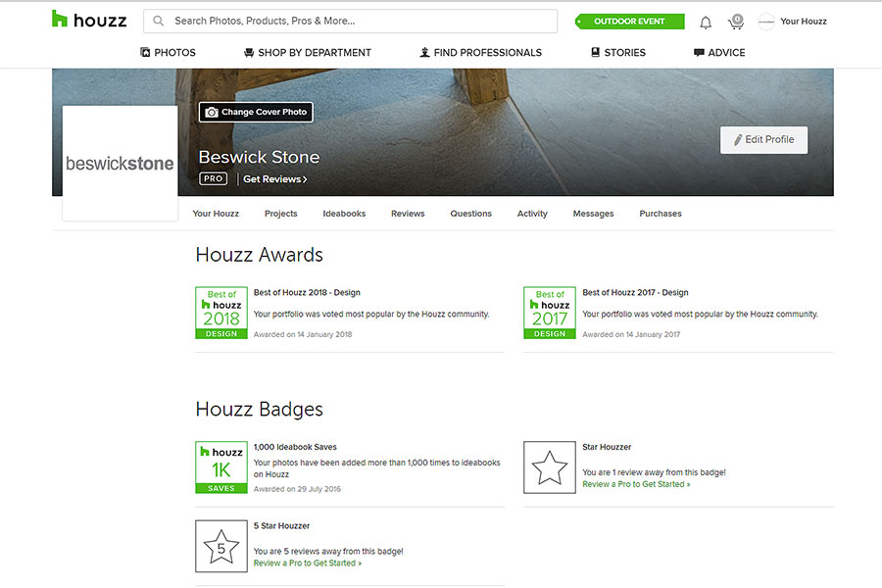This screenshot has width=882, height=588.
Task: Click the 5 Star Houzzer badge icon
Action: point(221,546)
